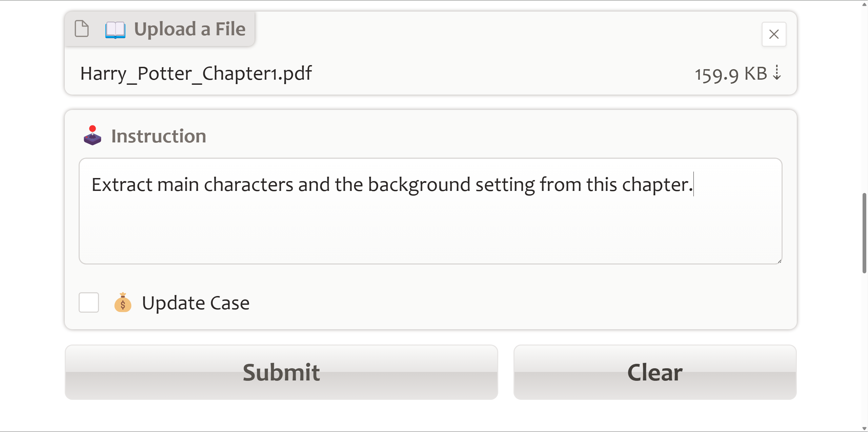This screenshot has width=868, height=432.
Task: Click the page vertical scrollbar thumb
Action: point(864,233)
